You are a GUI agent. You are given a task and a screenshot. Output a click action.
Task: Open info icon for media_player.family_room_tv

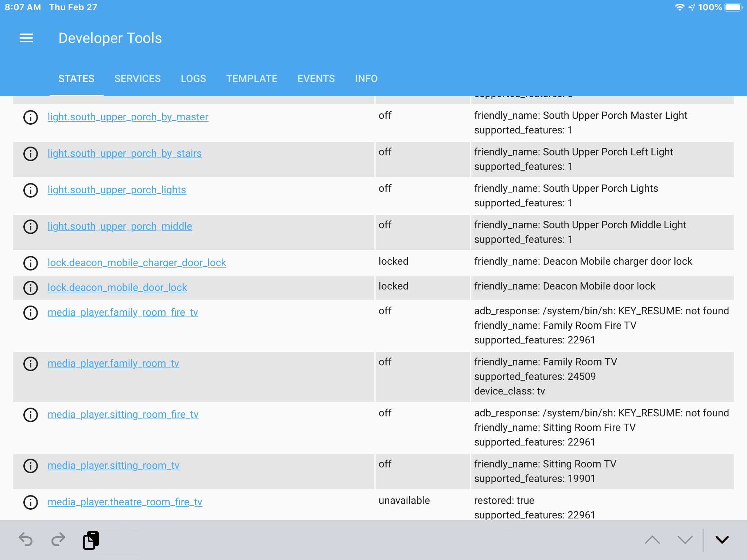31,364
